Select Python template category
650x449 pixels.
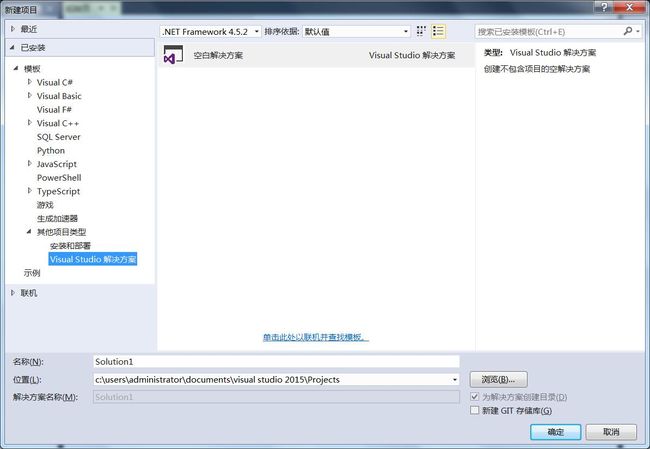tap(51, 150)
